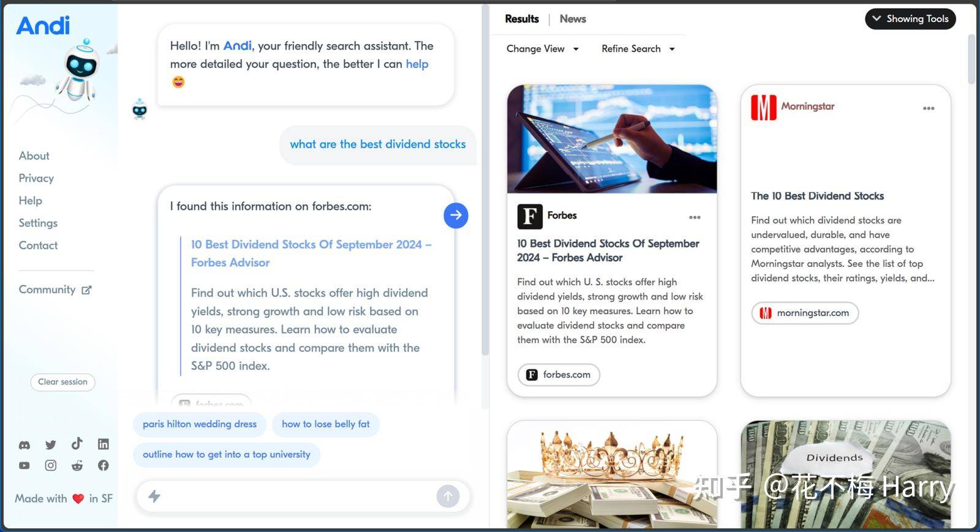This screenshot has height=532, width=980.
Task: Click the Dividends money thumbnail
Action: pos(846,474)
